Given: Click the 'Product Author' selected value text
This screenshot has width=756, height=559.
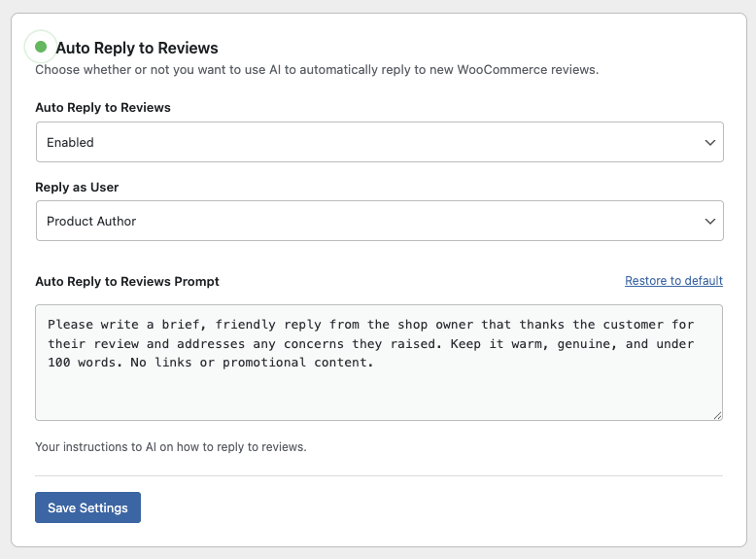Looking at the screenshot, I should [x=91, y=221].
